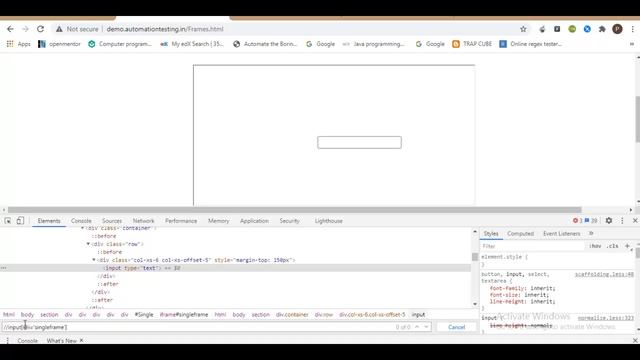Viewport: 640px width, 360px height.
Task: Open the Java programming... bookmark
Action: click(x=373, y=44)
